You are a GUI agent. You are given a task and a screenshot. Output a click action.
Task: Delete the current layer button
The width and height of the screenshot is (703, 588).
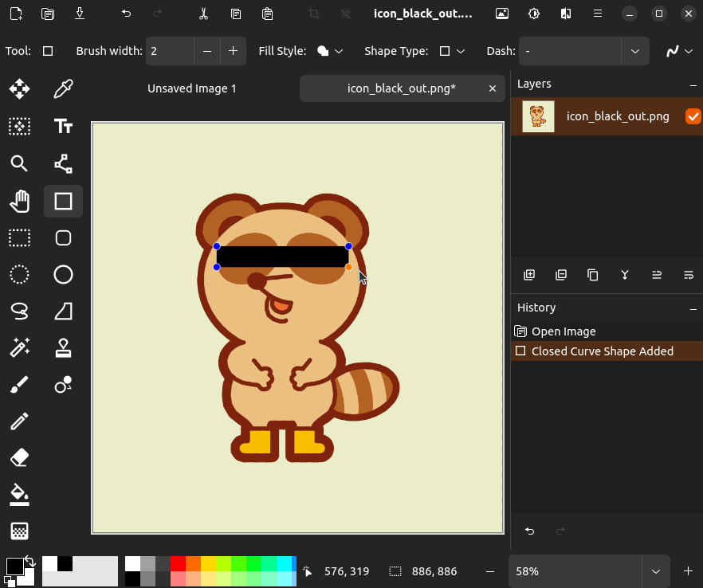(561, 275)
